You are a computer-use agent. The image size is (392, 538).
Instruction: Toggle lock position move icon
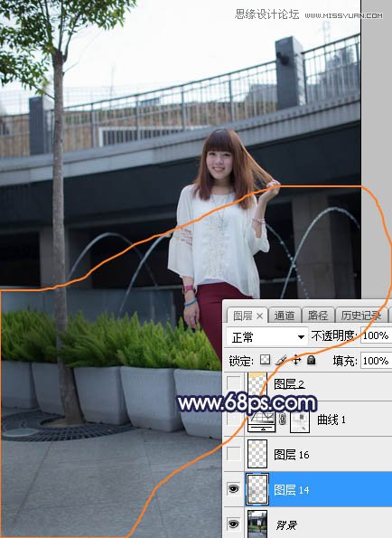[x=296, y=360]
